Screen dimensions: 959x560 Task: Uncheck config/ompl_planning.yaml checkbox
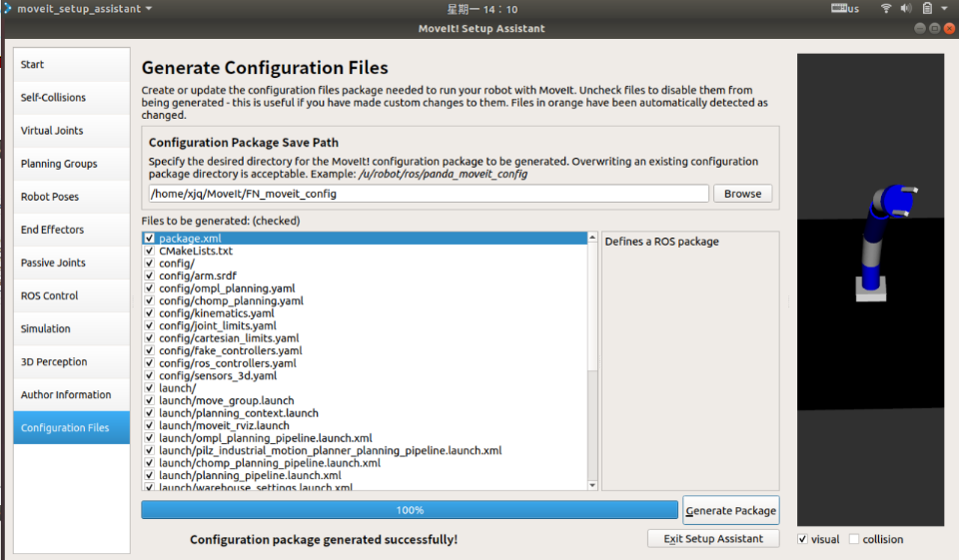[x=149, y=287]
